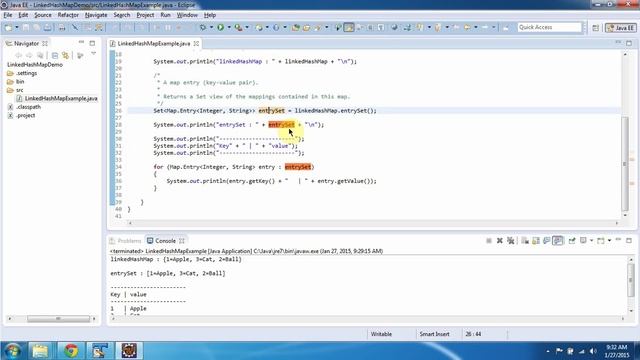Switch to the Problems tab
Image resolution: width=640 pixels, height=360 pixels.
125,241
